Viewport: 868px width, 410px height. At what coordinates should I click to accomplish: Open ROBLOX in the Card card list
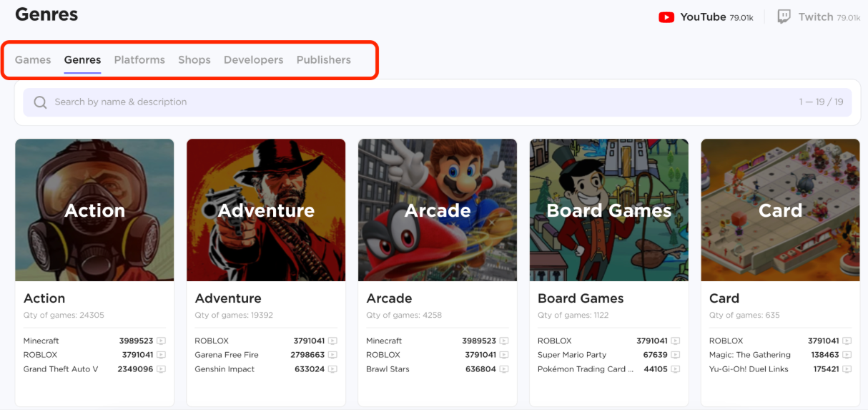coord(726,341)
